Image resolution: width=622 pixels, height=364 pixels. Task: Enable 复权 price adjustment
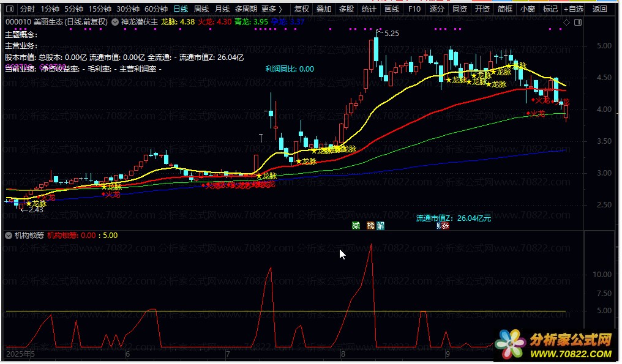coord(301,9)
